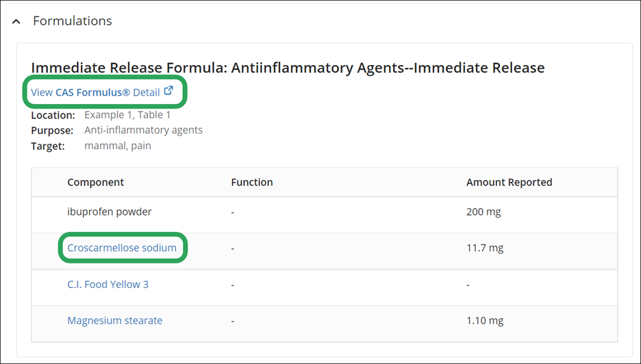Select the 1.10 mg amount value

click(485, 321)
